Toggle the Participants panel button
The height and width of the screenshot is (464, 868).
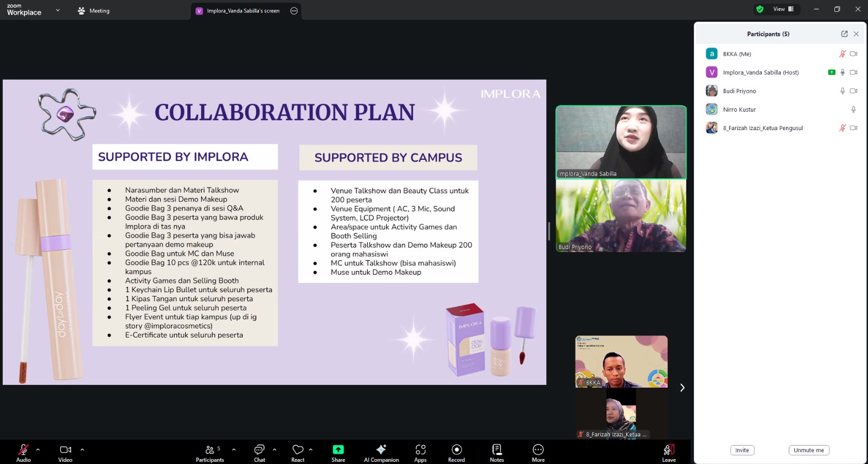pyautogui.click(x=210, y=453)
